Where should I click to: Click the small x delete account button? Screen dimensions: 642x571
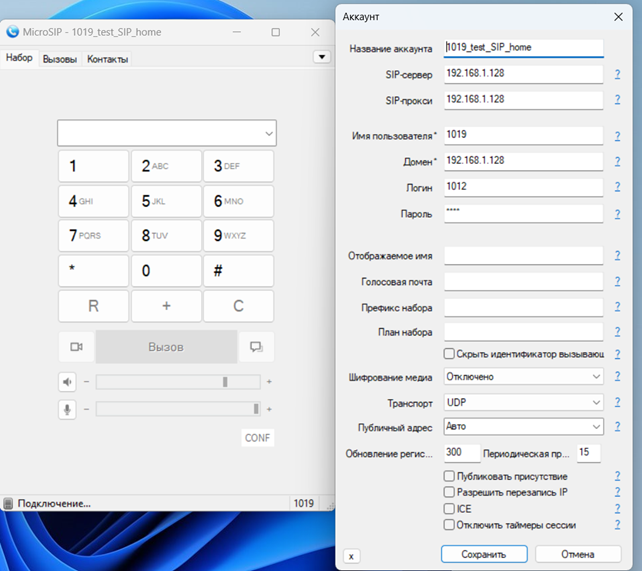(x=351, y=556)
